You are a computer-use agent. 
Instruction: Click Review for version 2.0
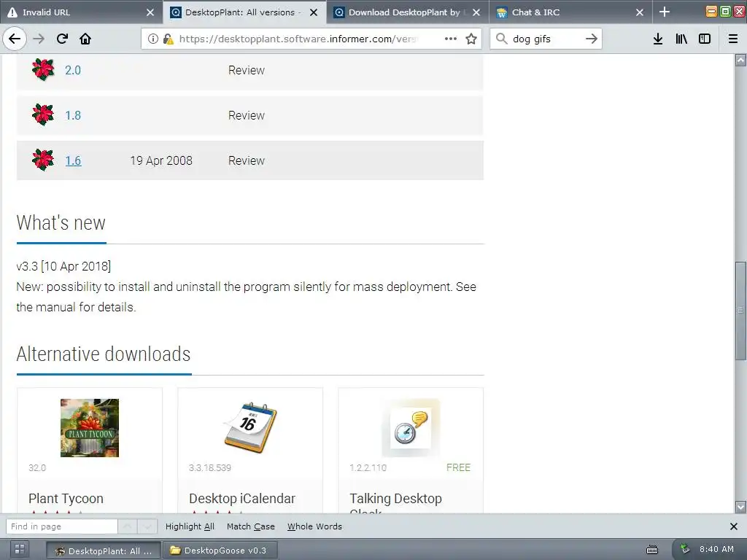pos(247,70)
